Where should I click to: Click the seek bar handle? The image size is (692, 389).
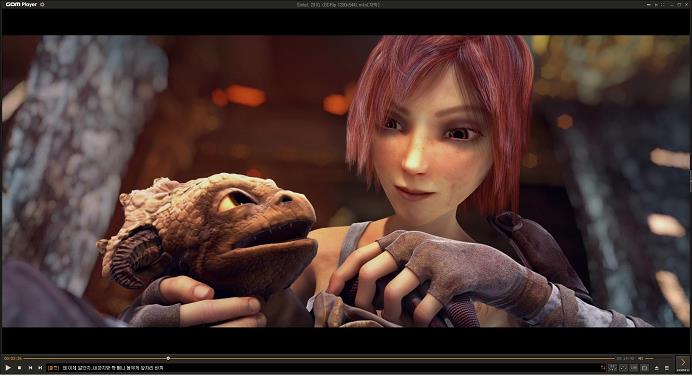pos(168,358)
